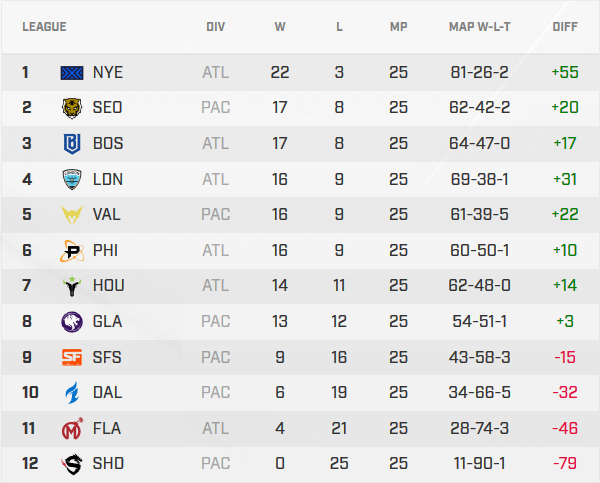Image resolution: width=600 pixels, height=483 pixels.
Task: Open the NYE team name link
Action: 108,72
